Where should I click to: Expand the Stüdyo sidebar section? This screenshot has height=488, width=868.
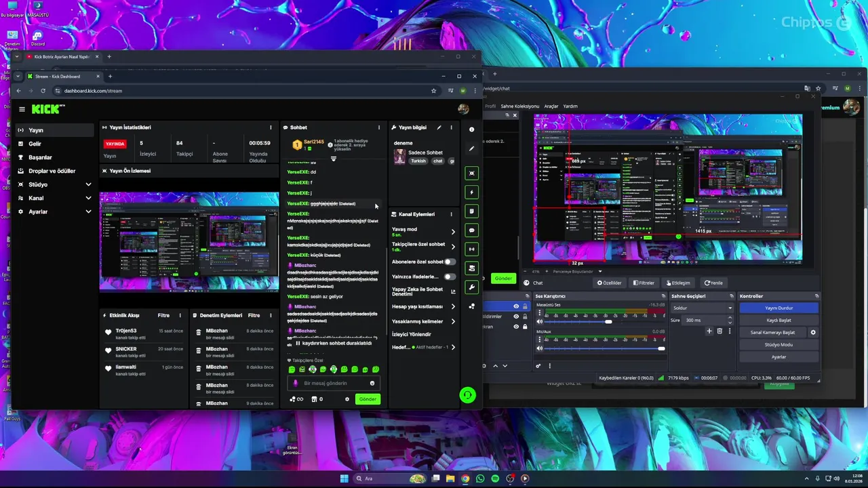88,184
